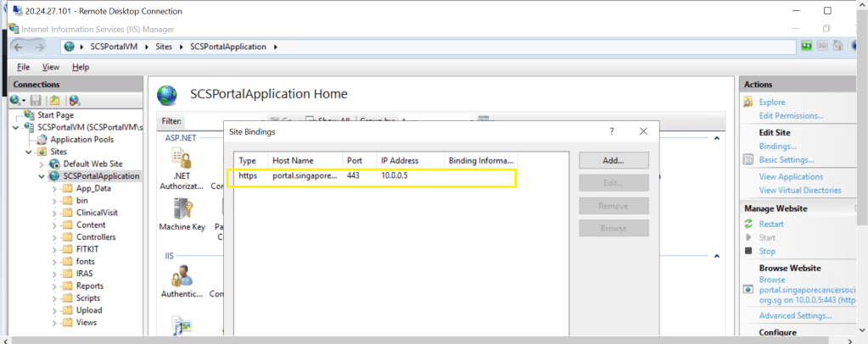Open the .NET Authorization feature icon

[181, 159]
